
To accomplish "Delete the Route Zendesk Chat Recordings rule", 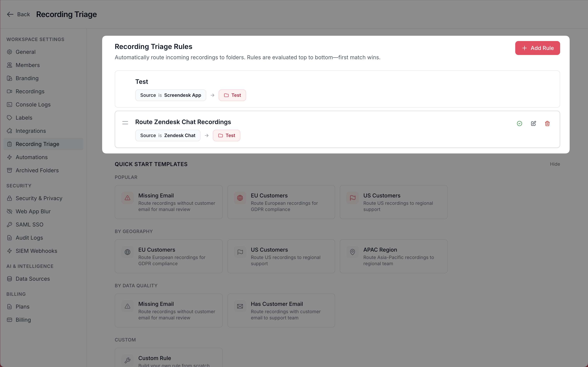I will click(547, 123).
